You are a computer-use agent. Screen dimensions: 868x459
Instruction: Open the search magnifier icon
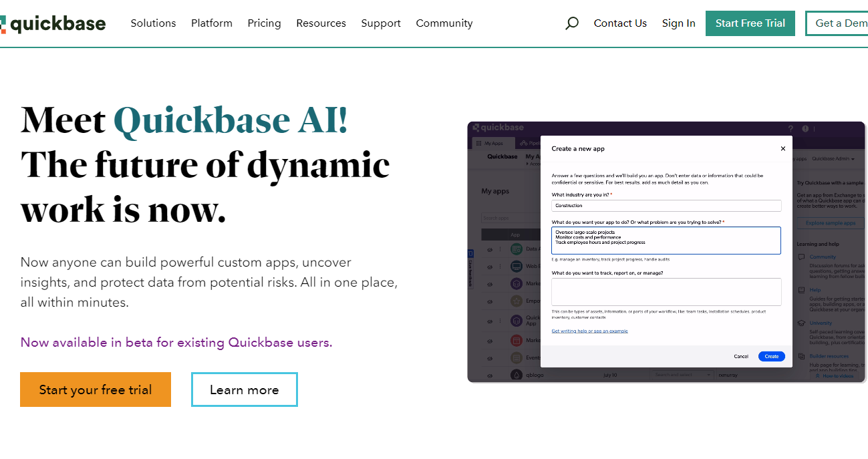[572, 23]
